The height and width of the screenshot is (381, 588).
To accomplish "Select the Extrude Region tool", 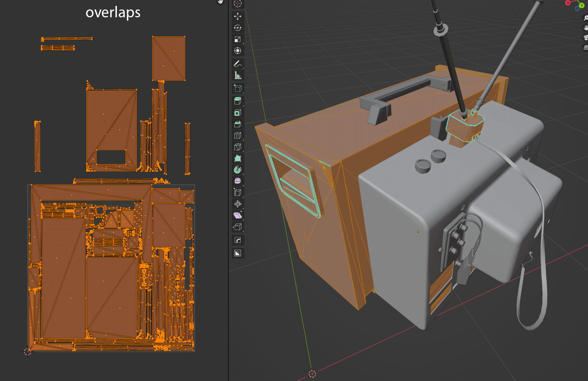I will [238, 101].
